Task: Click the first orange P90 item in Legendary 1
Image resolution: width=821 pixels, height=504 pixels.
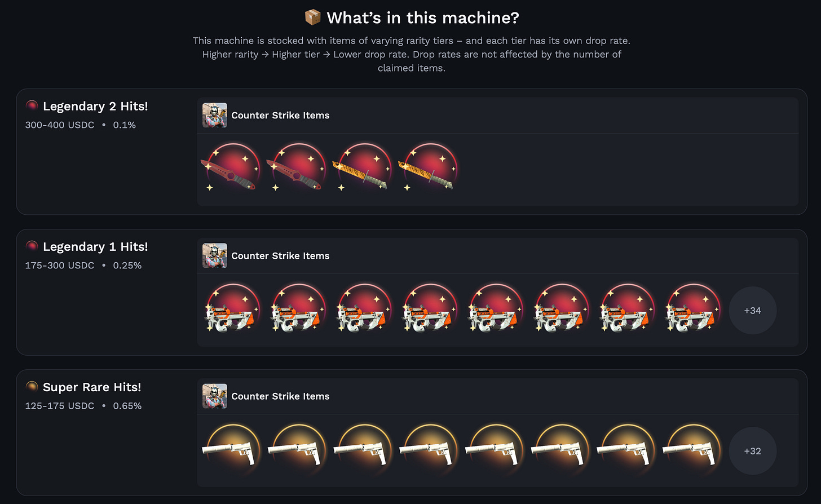Action: [231, 309]
